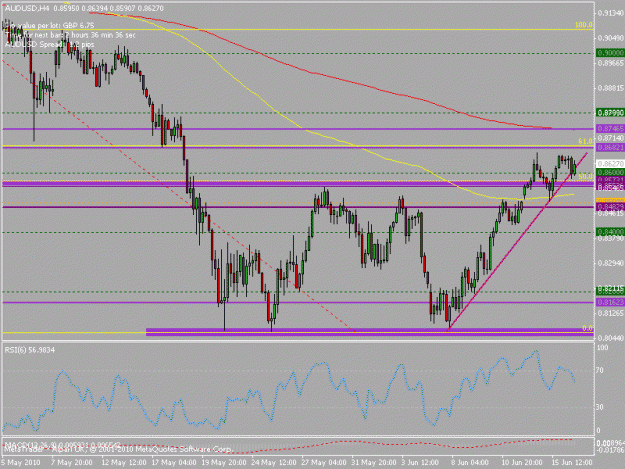Click the RSI scale value 70

click(x=600, y=371)
